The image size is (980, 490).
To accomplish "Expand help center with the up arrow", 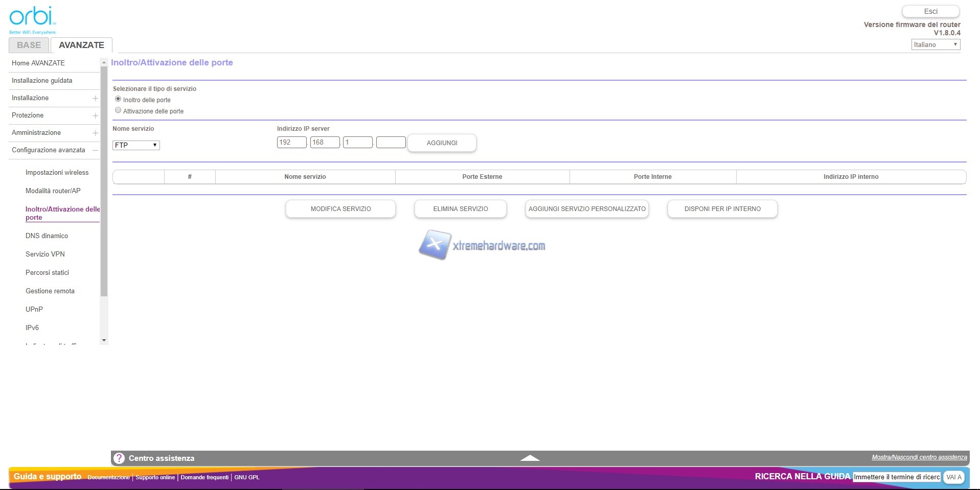I will (x=530, y=458).
